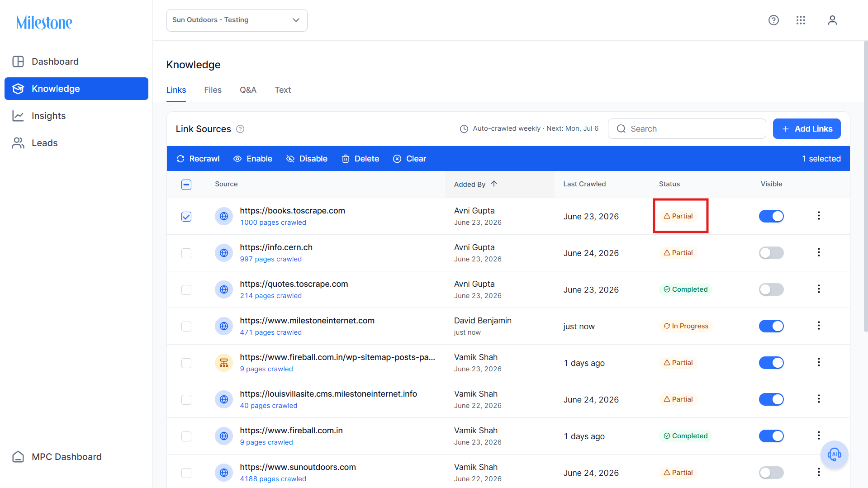Open Leads in the sidebar

(x=76, y=143)
